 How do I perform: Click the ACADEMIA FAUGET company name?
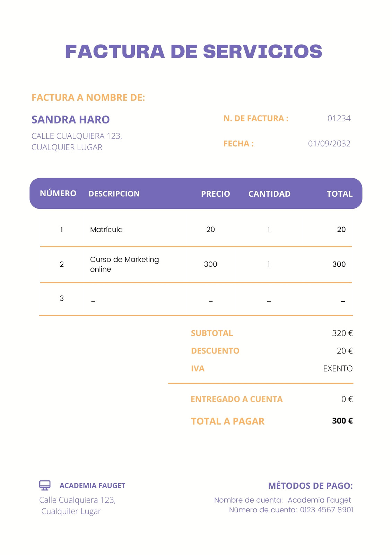(x=92, y=486)
